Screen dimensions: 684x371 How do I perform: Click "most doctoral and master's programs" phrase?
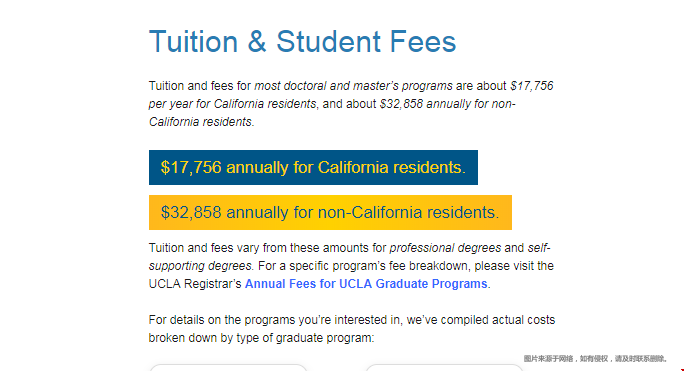click(353, 86)
